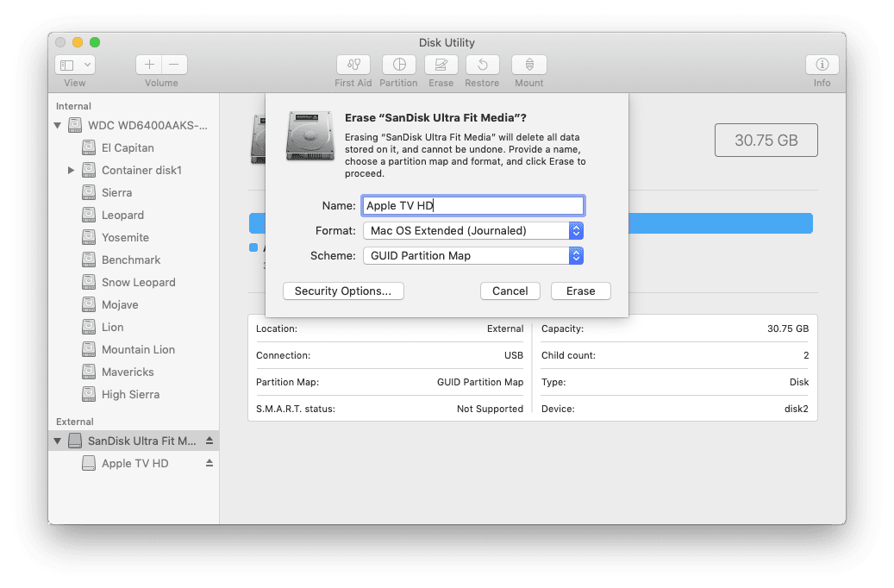
Task: Eject the Apple TV HD volume
Action: [x=209, y=463]
